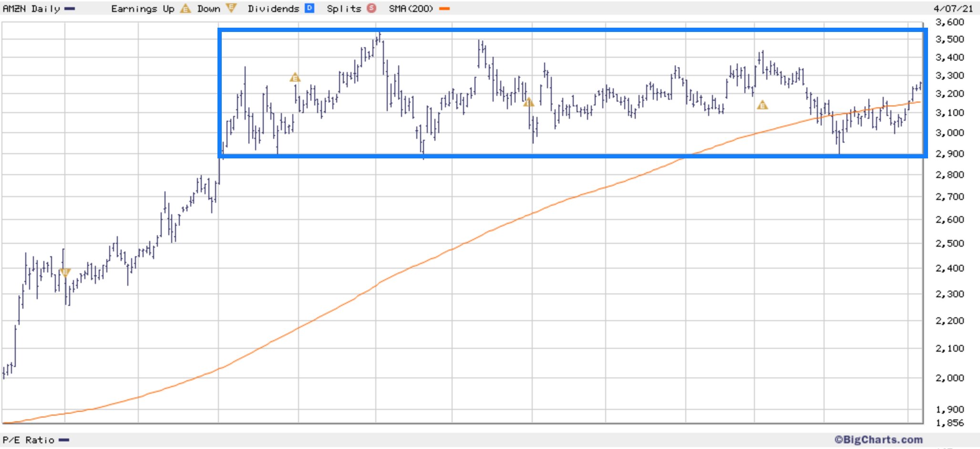Click the Earnings Down triangle legend icon
This screenshot has width=980, height=449.
(231, 8)
